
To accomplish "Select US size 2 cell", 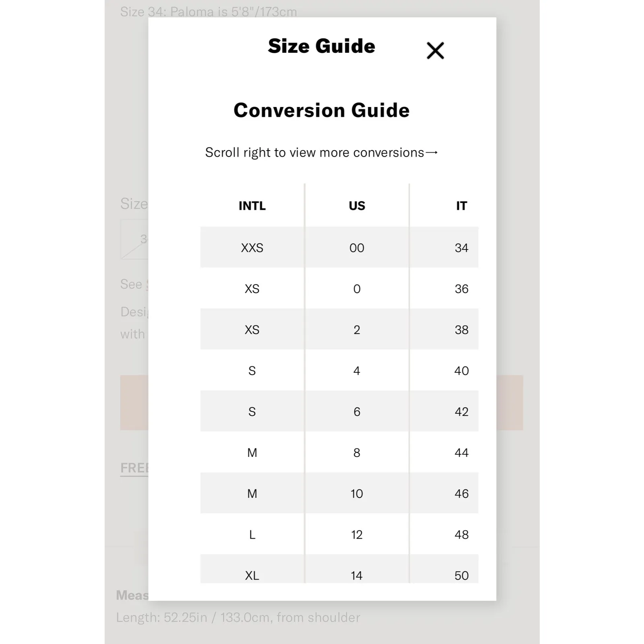I will [357, 330].
